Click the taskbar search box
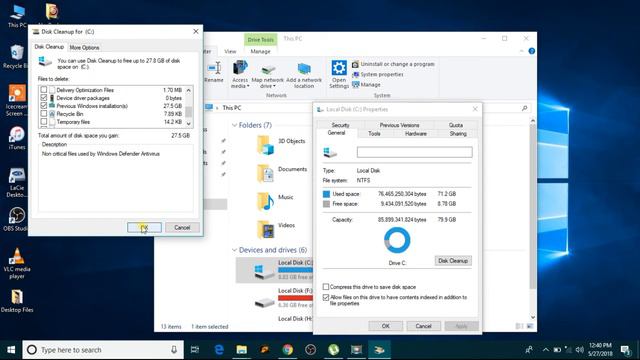The height and width of the screenshot is (360, 640). pyautogui.click(x=103, y=350)
